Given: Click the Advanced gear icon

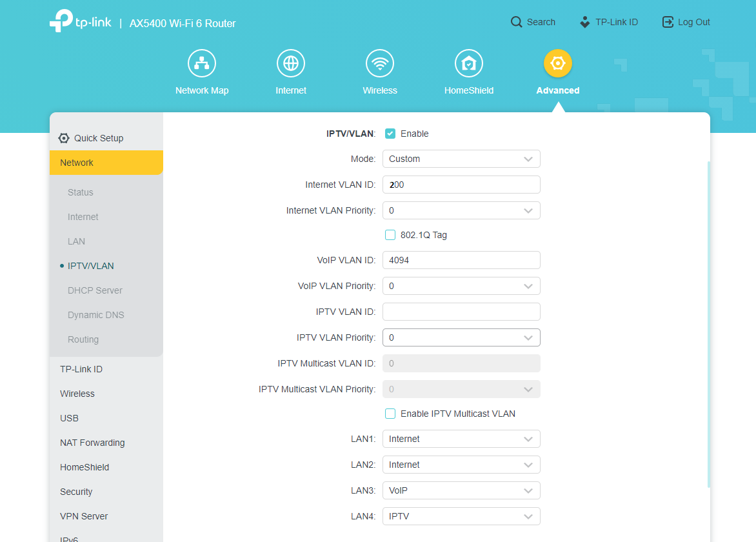Looking at the screenshot, I should (558, 63).
